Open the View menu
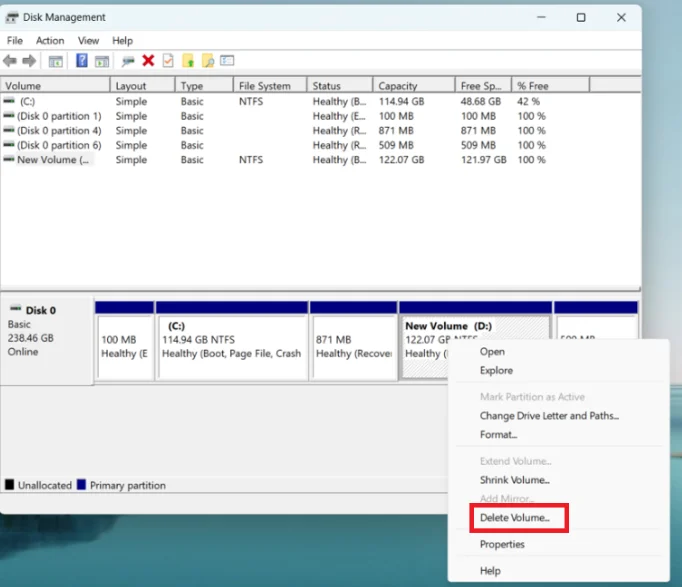Screen dimensions: 682x587 [88, 40]
